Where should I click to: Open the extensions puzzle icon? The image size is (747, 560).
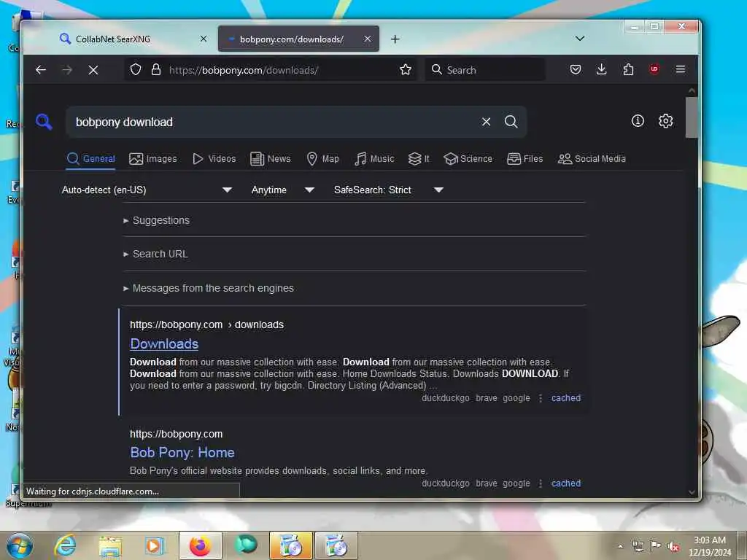click(628, 70)
